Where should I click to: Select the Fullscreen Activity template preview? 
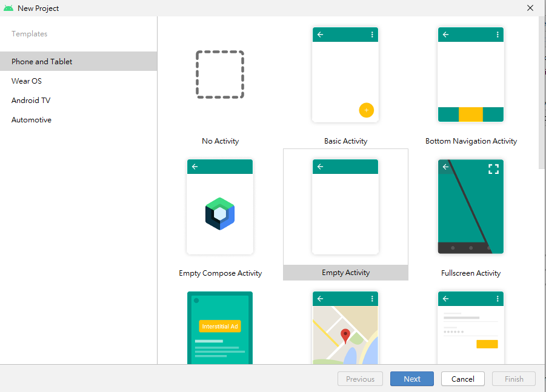pyautogui.click(x=471, y=207)
